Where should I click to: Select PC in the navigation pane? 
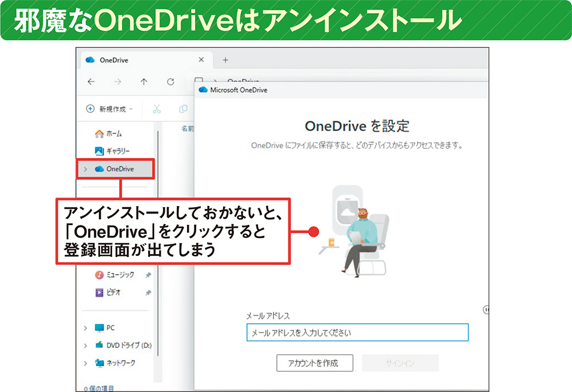click(105, 328)
